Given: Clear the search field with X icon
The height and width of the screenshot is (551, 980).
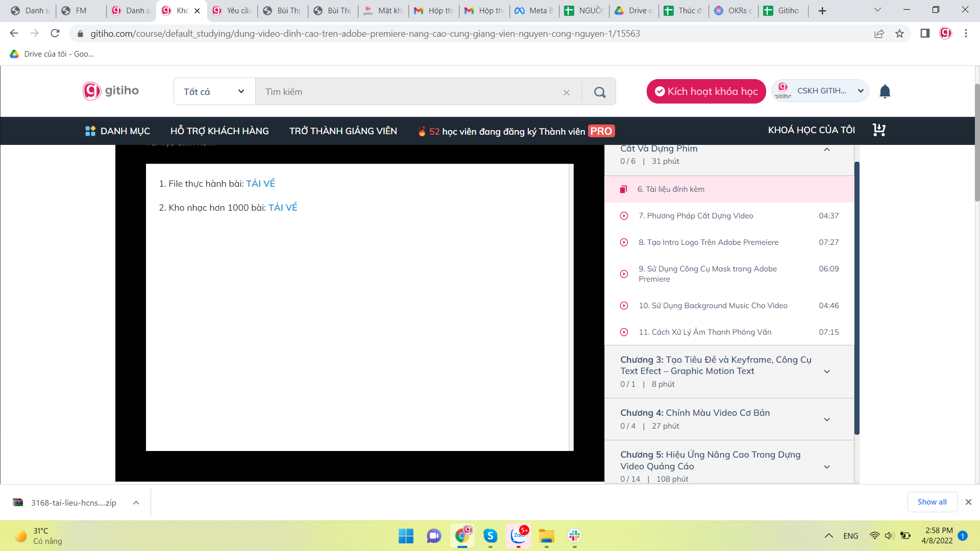Looking at the screenshot, I should [566, 92].
